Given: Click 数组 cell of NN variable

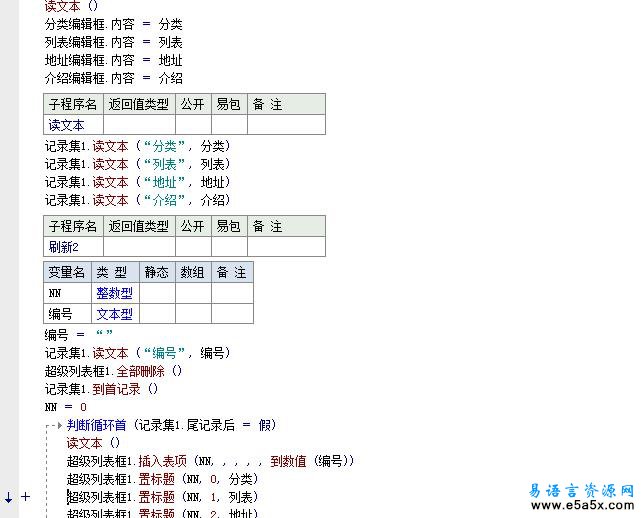Looking at the screenshot, I should pyautogui.click(x=193, y=293).
